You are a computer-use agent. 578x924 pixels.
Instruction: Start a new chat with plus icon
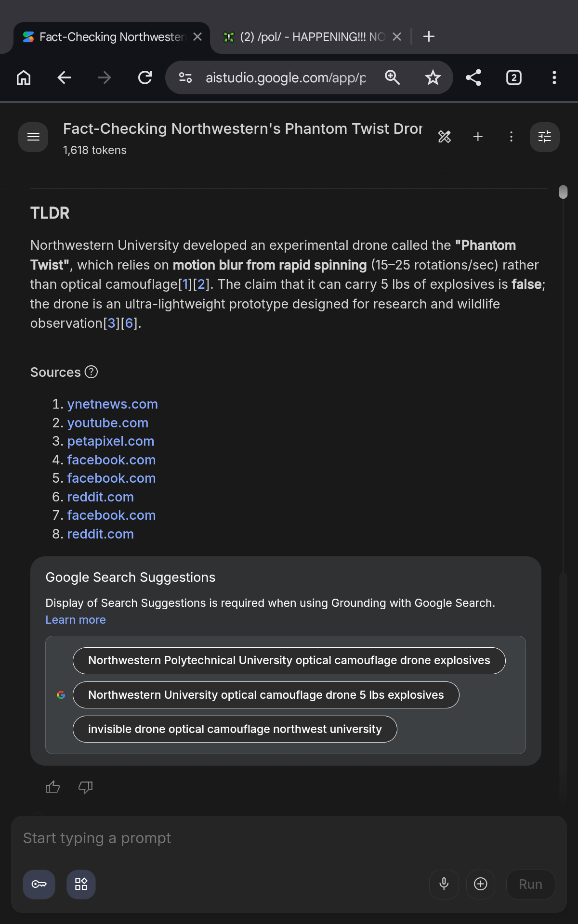(x=478, y=137)
